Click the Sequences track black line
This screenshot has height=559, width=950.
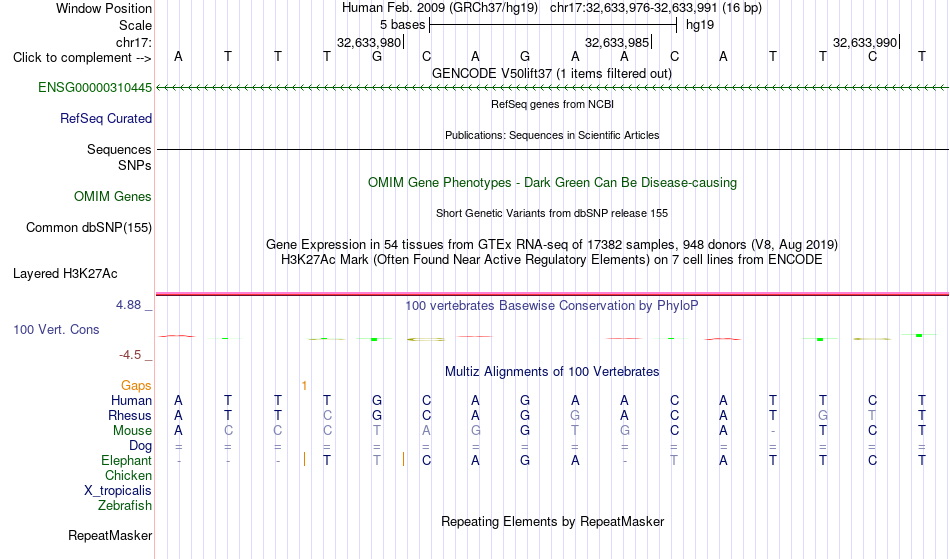pos(552,149)
